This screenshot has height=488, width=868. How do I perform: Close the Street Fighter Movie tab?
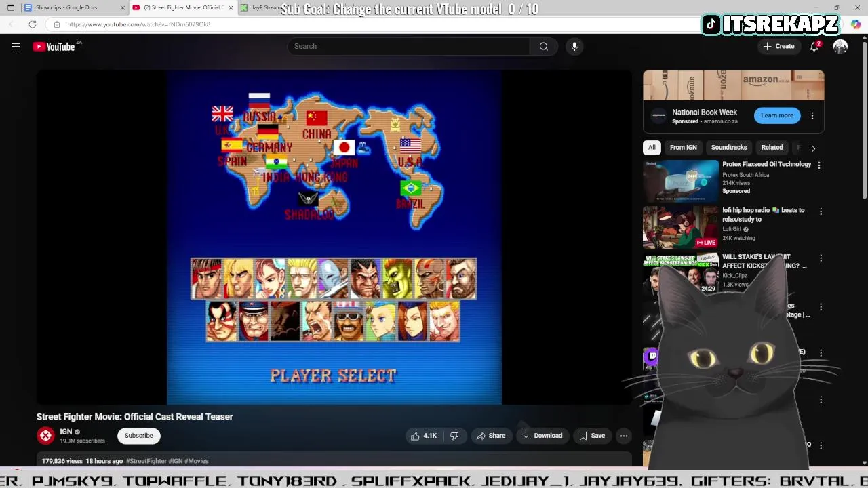pos(231,7)
